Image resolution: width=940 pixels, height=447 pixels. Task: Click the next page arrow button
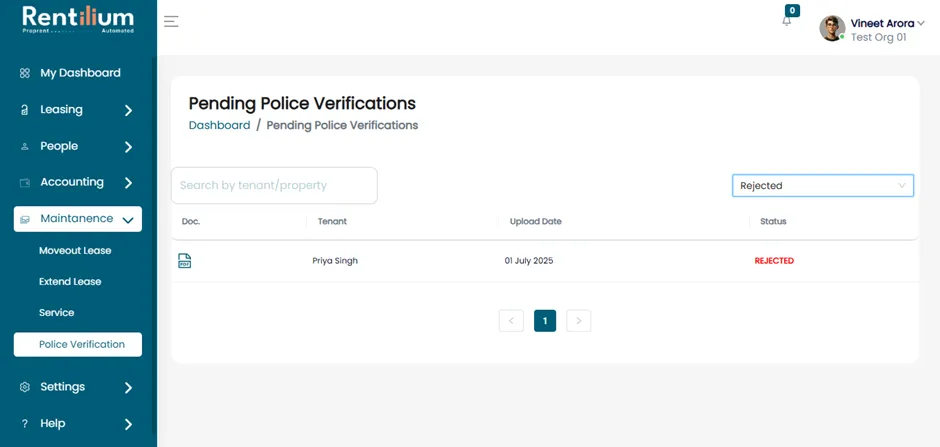tap(579, 321)
